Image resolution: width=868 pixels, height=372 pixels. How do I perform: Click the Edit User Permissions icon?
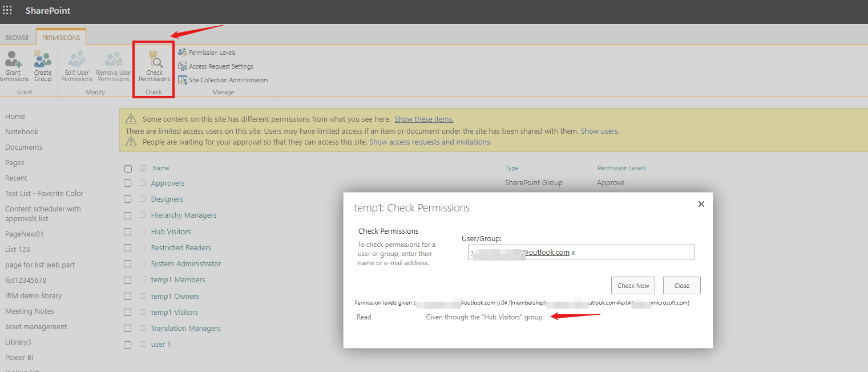[x=76, y=59]
